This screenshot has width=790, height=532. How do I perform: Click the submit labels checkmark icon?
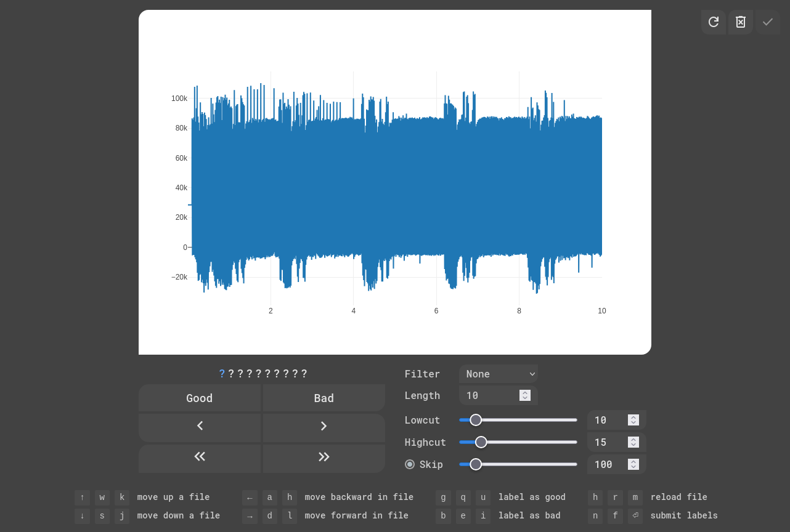pyautogui.click(x=768, y=22)
